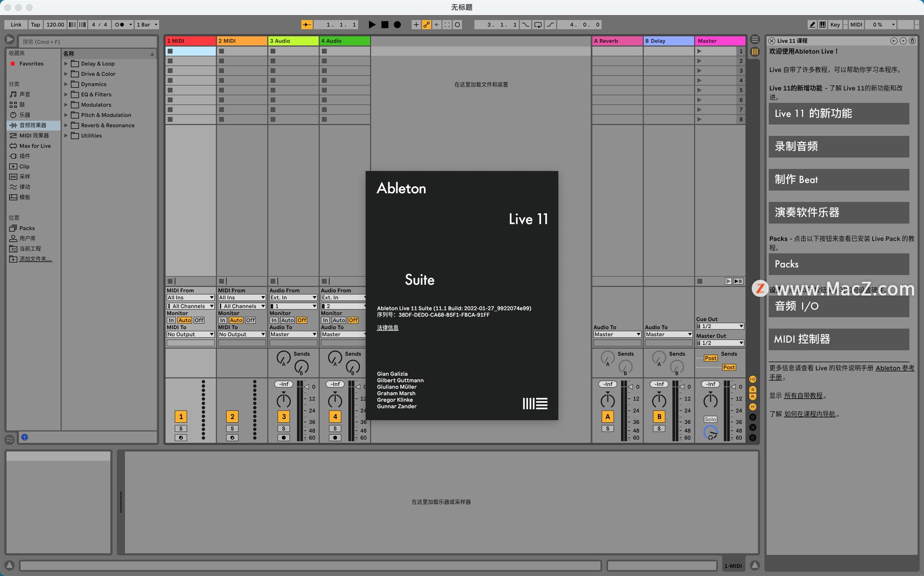Open MIDI To No Output dropdown on track 1
Screen dimensions: 924x576
pos(191,334)
